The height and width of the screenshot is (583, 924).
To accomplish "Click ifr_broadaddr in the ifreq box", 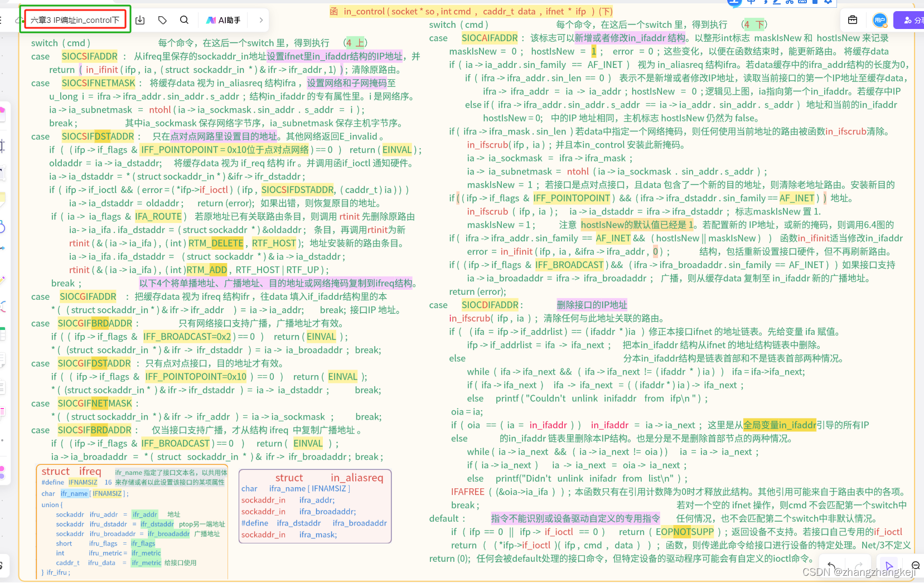I will pyautogui.click(x=169, y=533).
